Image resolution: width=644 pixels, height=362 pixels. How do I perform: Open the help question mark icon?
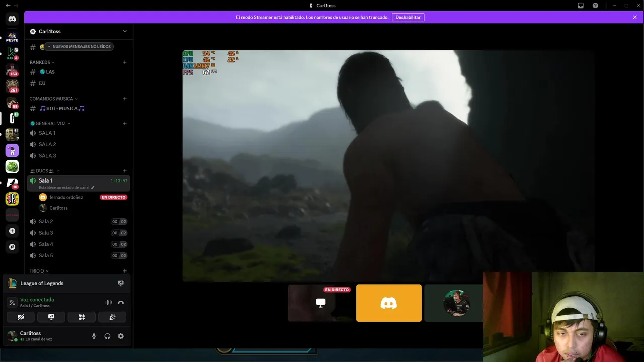(595, 6)
